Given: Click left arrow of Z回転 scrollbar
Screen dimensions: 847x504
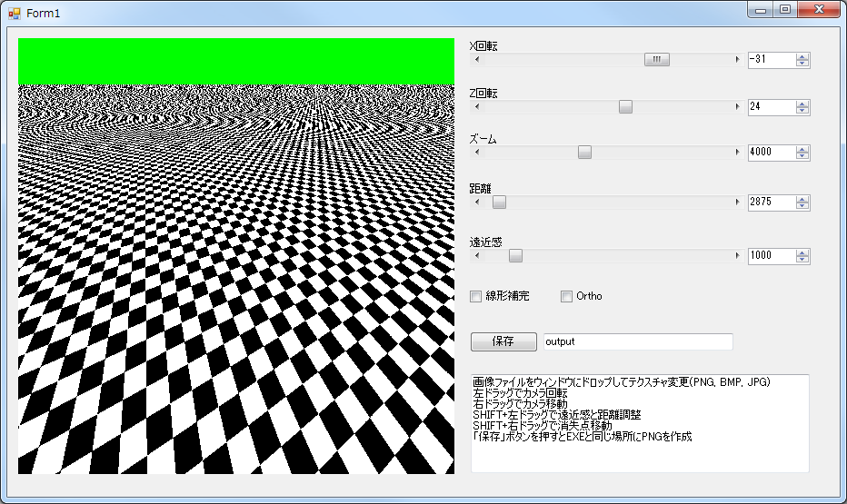Looking at the screenshot, I should pyautogui.click(x=476, y=107).
